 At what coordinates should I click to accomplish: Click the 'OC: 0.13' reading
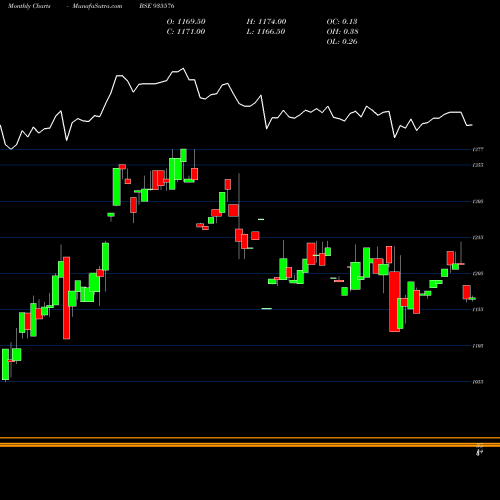pyautogui.click(x=342, y=21)
